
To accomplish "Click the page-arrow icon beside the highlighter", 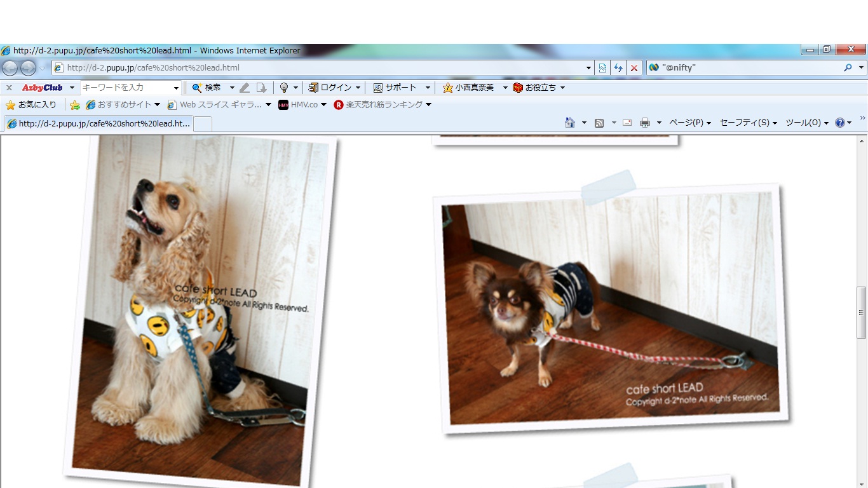I will [x=261, y=88].
